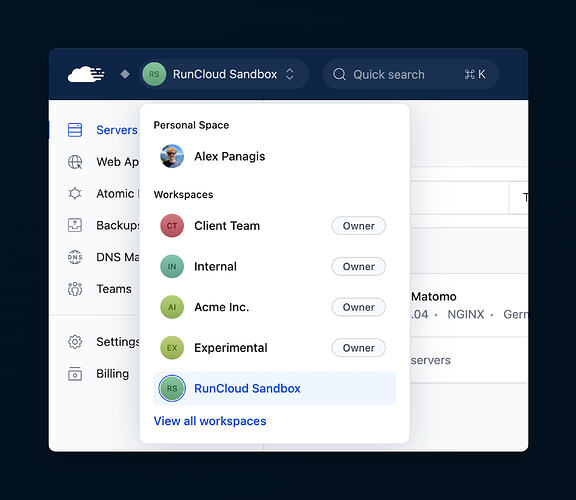Select the Alex Panagis personal space avatar
This screenshot has height=500, width=576.
click(x=172, y=156)
